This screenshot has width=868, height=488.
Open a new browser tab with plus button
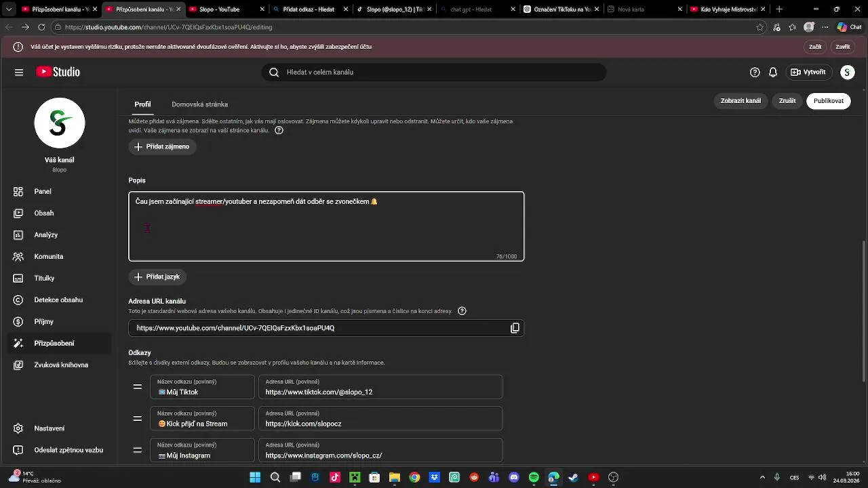tap(779, 9)
